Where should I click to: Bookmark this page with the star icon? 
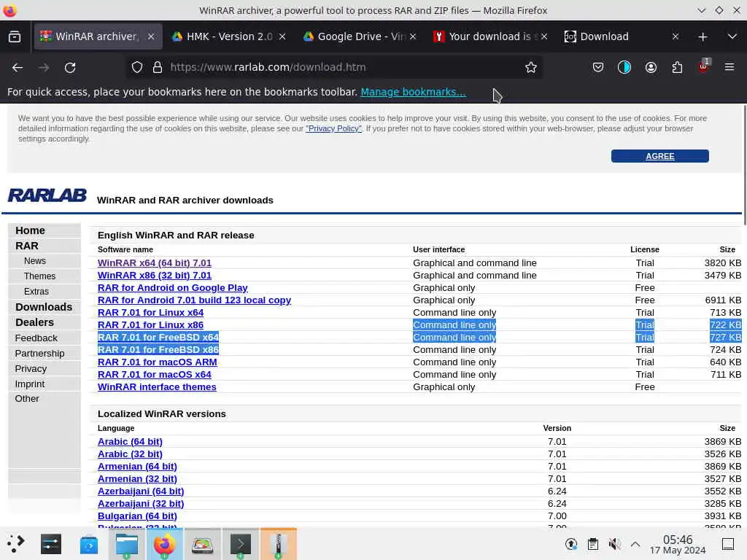tap(531, 67)
